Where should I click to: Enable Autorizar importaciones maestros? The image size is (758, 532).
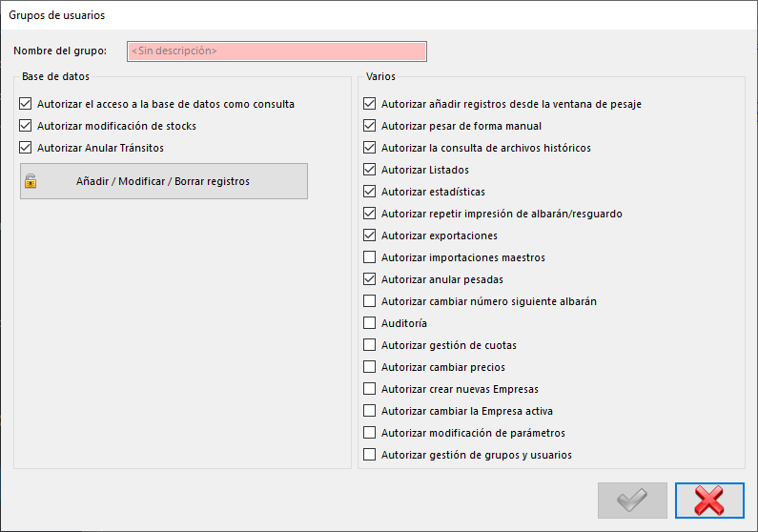369,257
